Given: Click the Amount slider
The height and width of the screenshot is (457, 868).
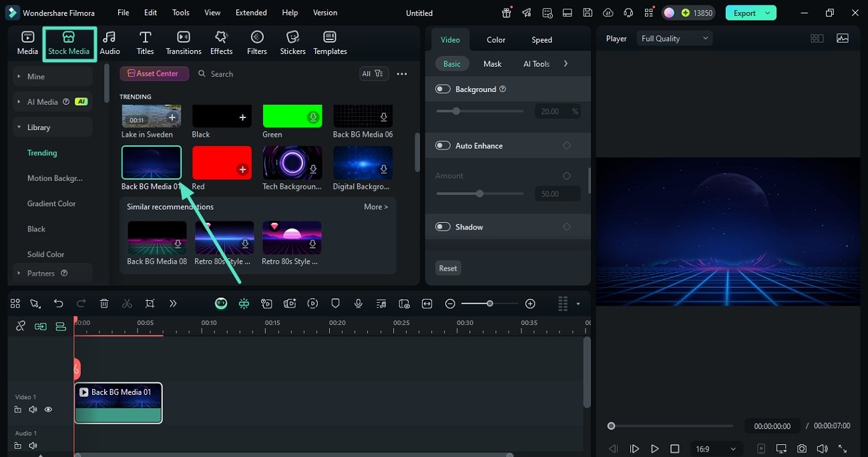Looking at the screenshot, I should (479, 194).
